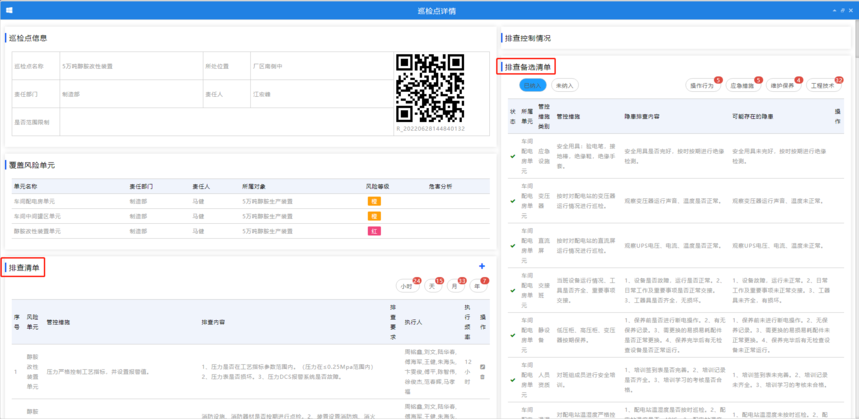Filter by 操作行为 category

point(702,86)
